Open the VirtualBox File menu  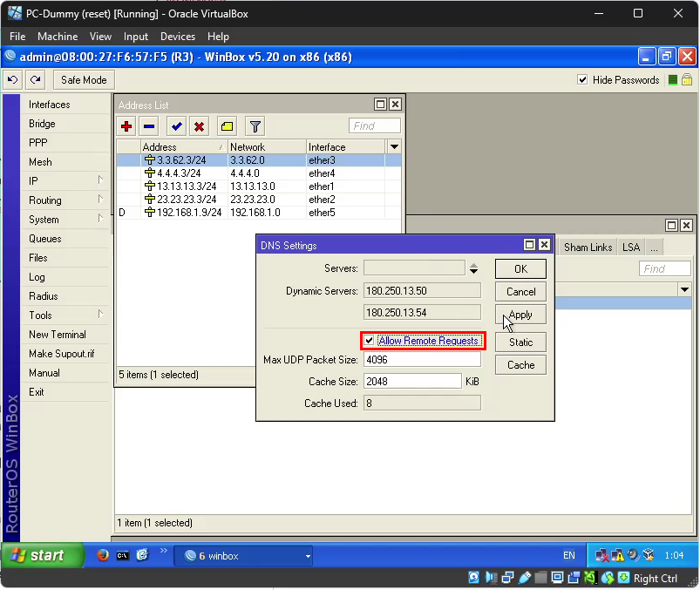click(x=17, y=37)
